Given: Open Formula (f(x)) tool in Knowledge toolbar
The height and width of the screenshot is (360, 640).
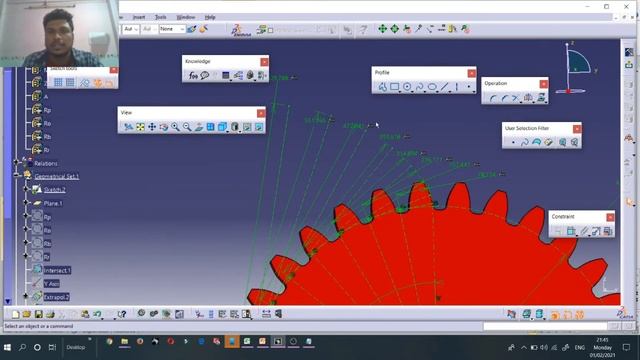Looking at the screenshot, I should (193, 76).
